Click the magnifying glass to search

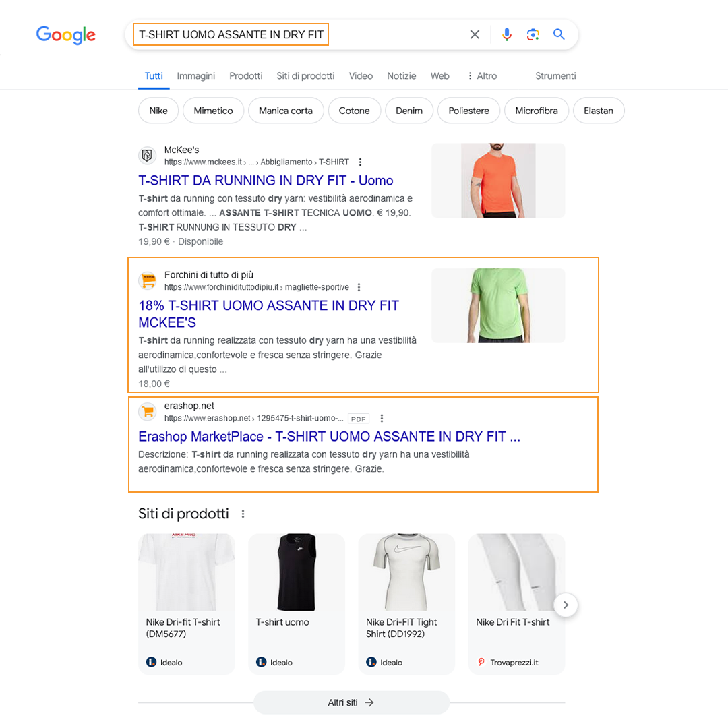coord(559,34)
